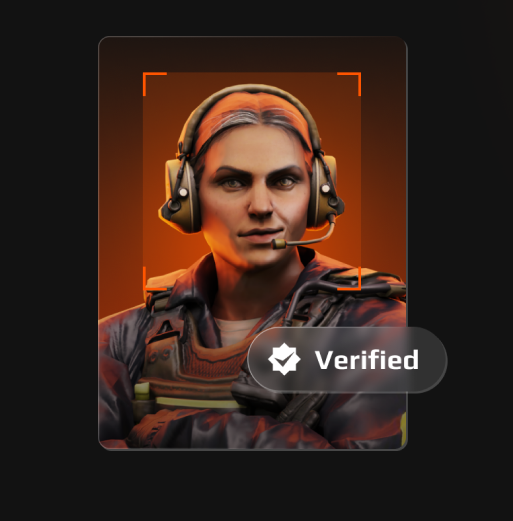Click the verified checkmark badge icon

click(284, 359)
